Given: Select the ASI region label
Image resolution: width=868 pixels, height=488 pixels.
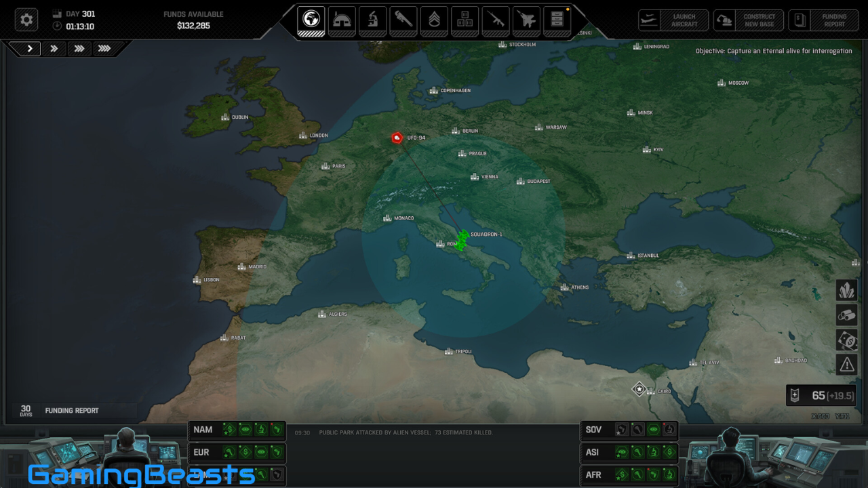Looking at the screenshot, I should pos(592,452).
